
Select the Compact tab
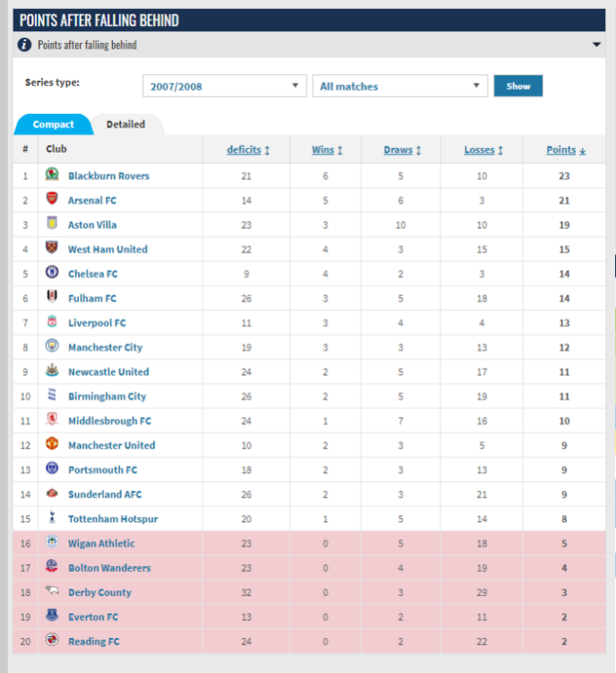coord(53,125)
